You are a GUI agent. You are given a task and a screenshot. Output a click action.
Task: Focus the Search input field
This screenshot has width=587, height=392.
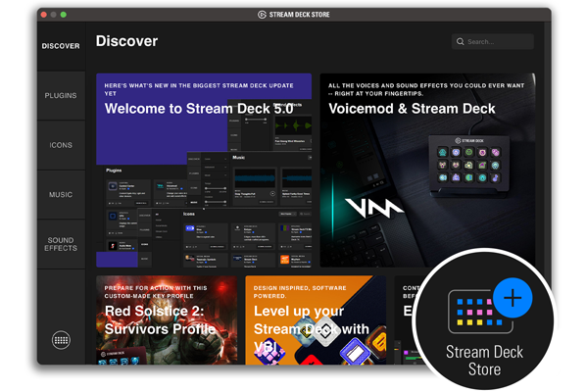493,41
